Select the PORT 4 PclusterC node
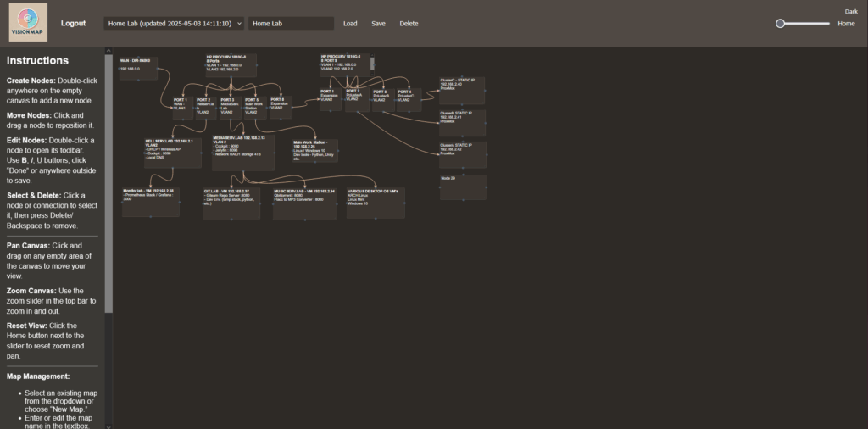 click(x=409, y=100)
